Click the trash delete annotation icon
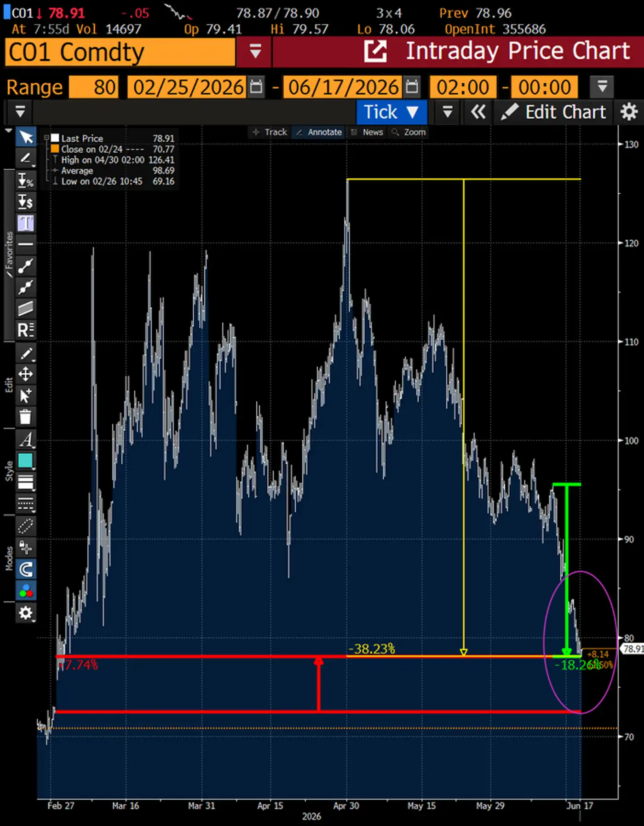 point(26,417)
